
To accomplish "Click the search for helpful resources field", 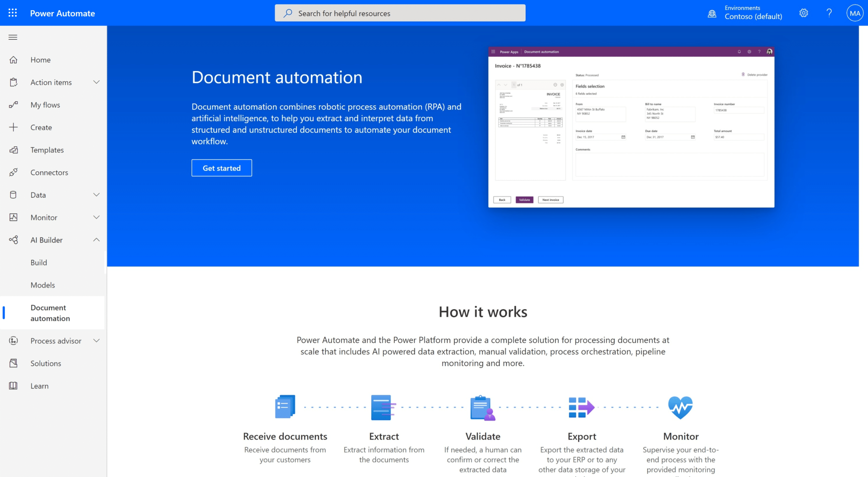I will 400,13.
